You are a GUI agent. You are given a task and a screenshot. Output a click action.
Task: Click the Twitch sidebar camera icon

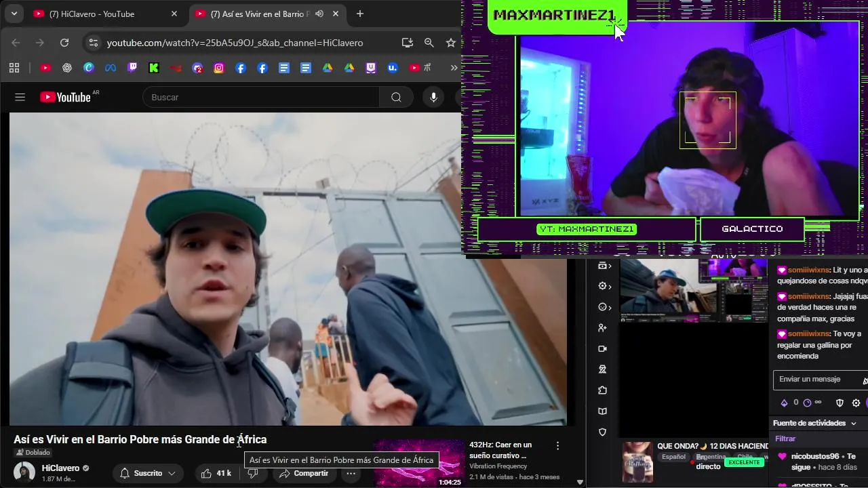pyautogui.click(x=602, y=348)
